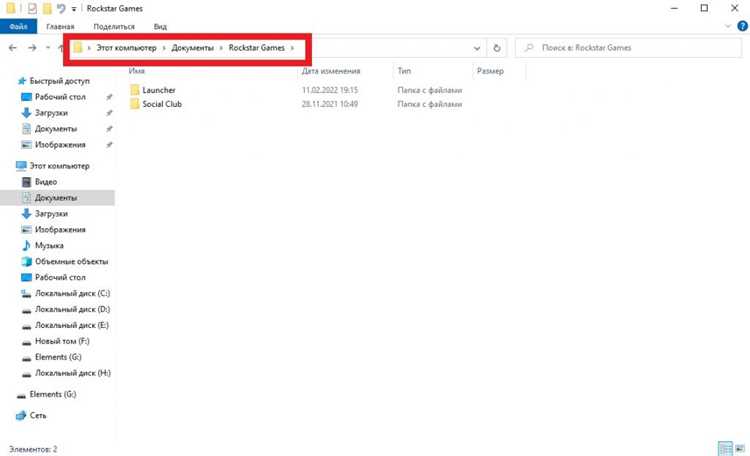Open Объемные объекты in the sidebar
Viewport: 750px width, 456px height.
[x=72, y=261]
